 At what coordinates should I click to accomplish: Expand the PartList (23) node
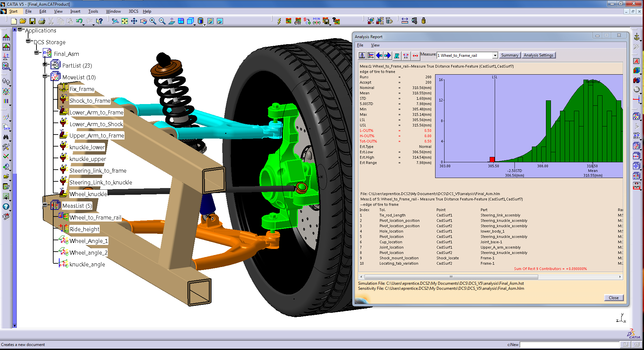coord(45,64)
